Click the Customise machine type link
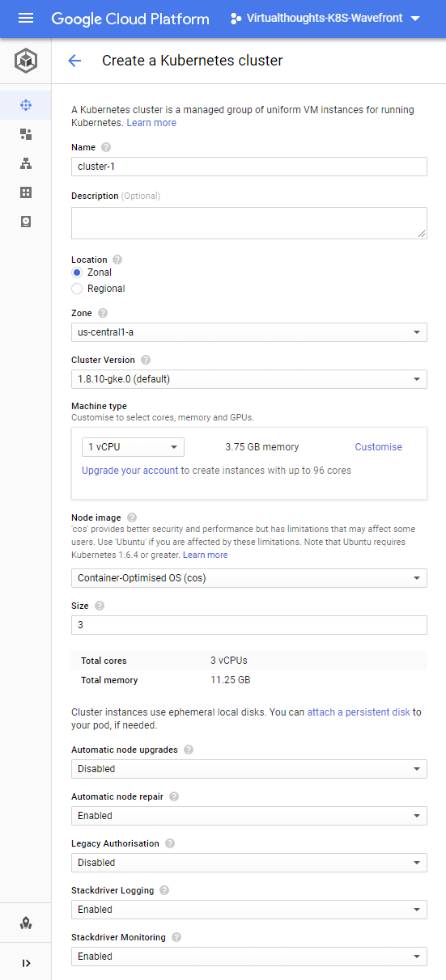The width and height of the screenshot is (446, 980). 378,447
